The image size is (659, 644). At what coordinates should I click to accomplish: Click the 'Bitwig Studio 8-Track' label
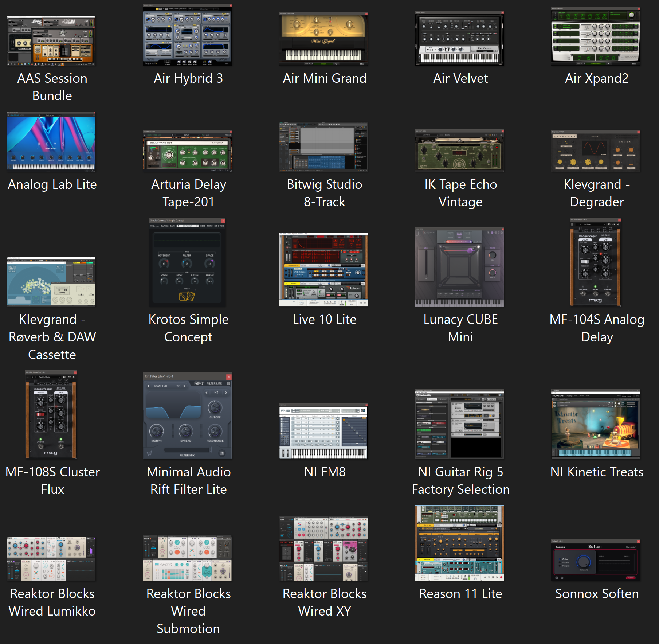click(x=325, y=193)
